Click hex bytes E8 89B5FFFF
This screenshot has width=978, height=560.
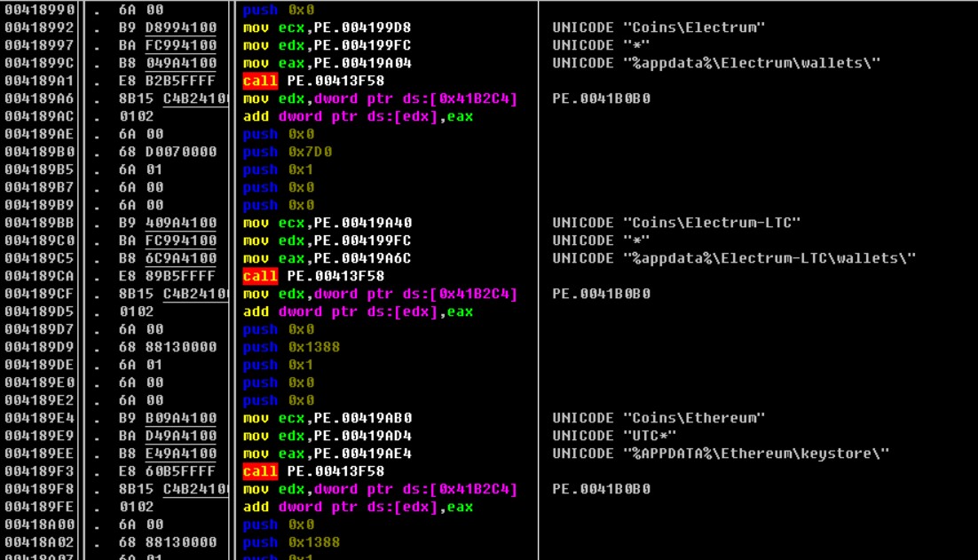[167, 276]
